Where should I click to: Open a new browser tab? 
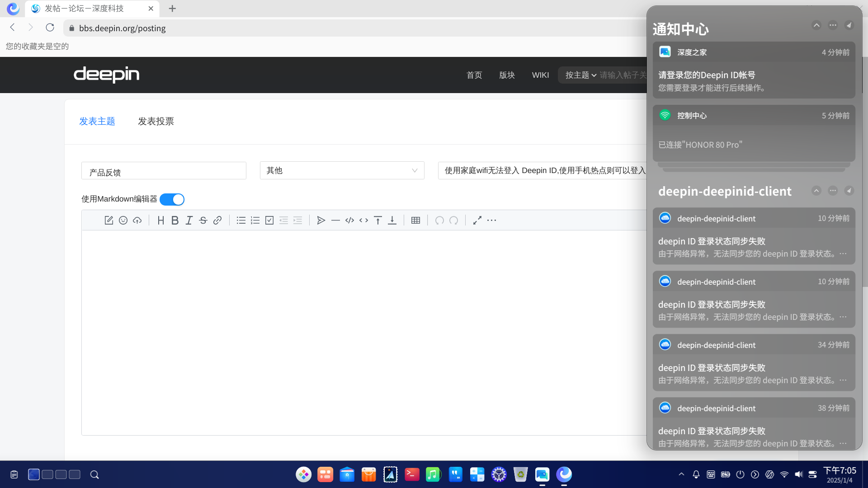(172, 9)
